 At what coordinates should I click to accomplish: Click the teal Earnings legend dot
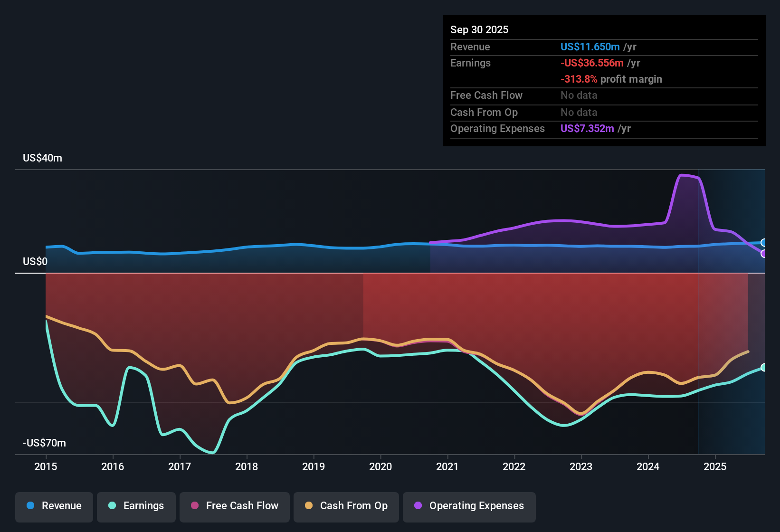coord(112,506)
